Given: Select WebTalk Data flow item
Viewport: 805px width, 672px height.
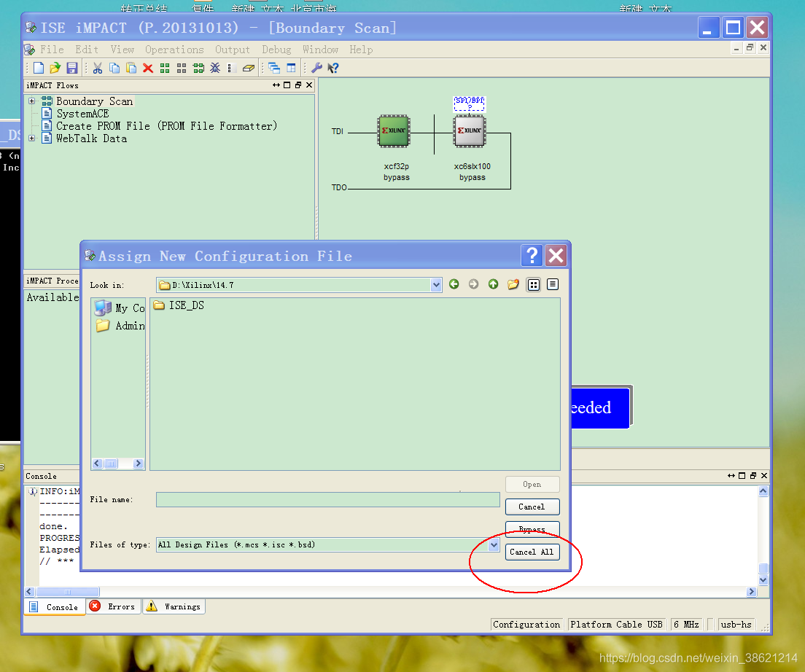Looking at the screenshot, I should tap(91, 138).
